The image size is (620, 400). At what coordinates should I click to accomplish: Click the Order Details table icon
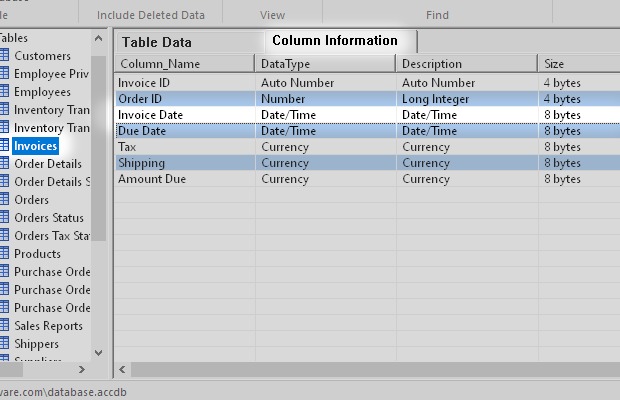(4, 164)
